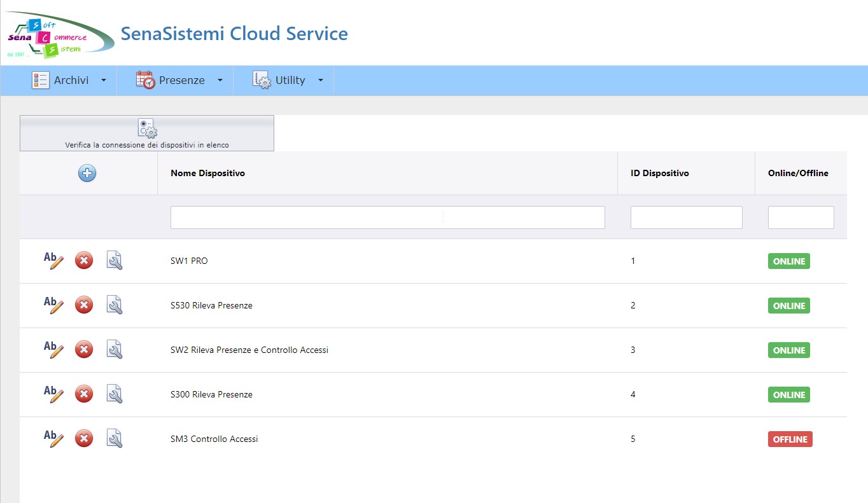
Task: Edit SW2 Rileva Presenze e Controllo Accessi
Action: tap(53, 349)
